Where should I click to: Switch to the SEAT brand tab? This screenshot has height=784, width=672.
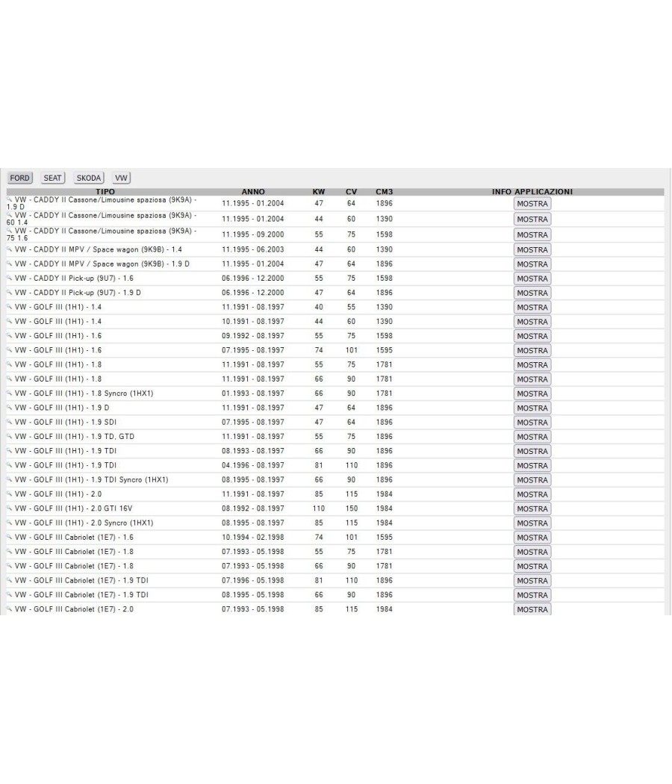(52, 178)
